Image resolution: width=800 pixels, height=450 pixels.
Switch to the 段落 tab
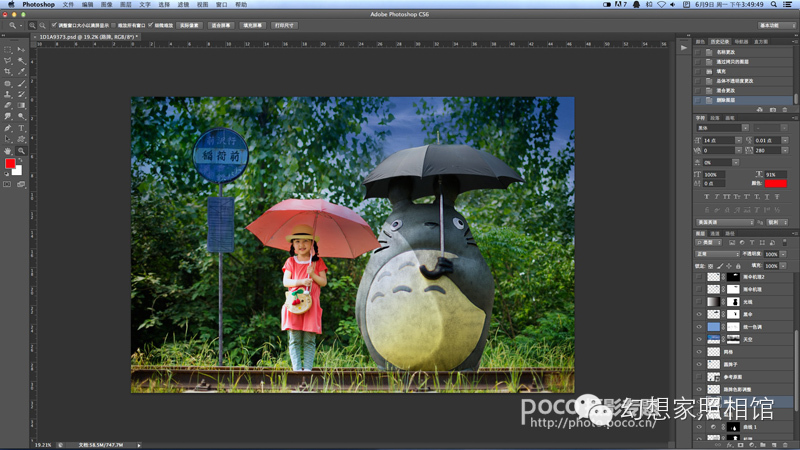[x=715, y=118]
